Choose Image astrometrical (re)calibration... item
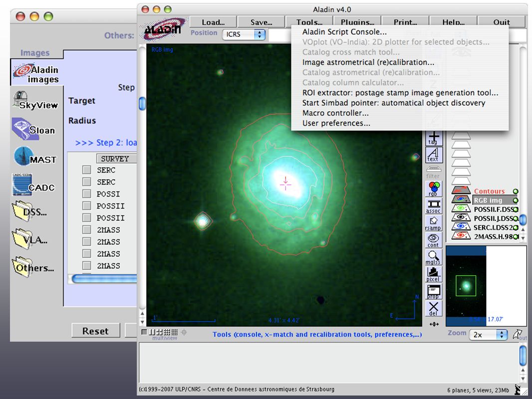Image resolution: width=532 pixels, height=399 pixels. pyautogui.click(x=368, y=62)
